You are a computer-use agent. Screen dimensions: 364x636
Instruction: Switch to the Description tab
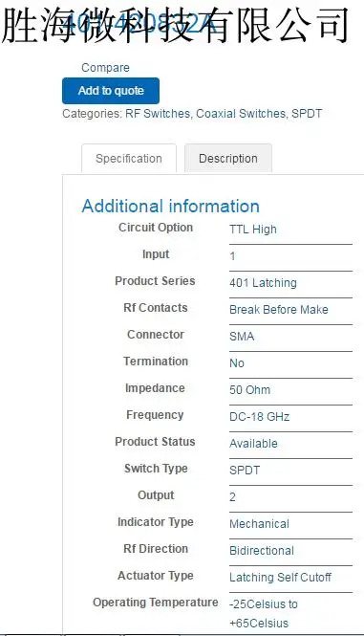coord(228,158)
